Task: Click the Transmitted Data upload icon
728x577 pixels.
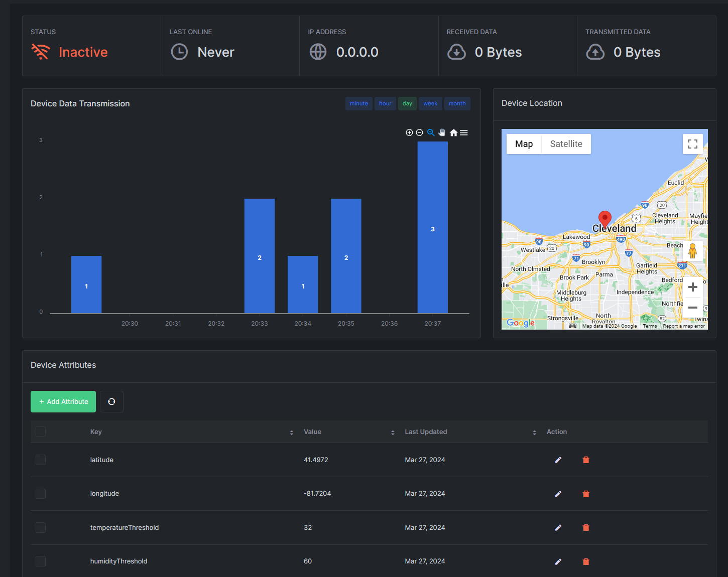Action: (x=595, y=52)
